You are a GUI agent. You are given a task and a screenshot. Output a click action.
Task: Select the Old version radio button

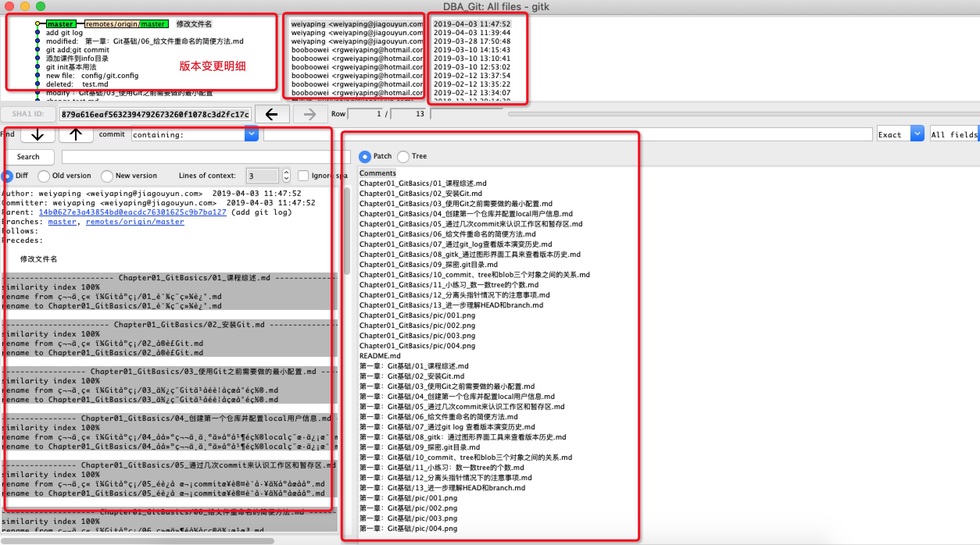pos(44,176)
